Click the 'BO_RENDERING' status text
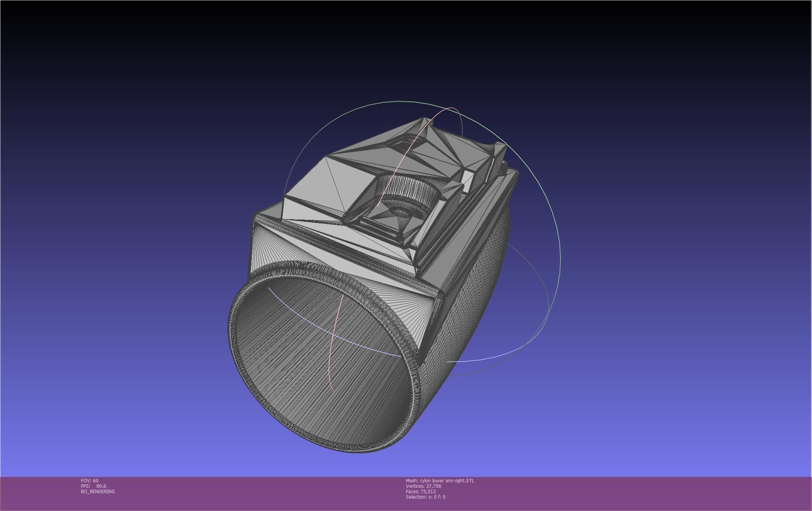This screenshot has width=812, height=511. 98,491
